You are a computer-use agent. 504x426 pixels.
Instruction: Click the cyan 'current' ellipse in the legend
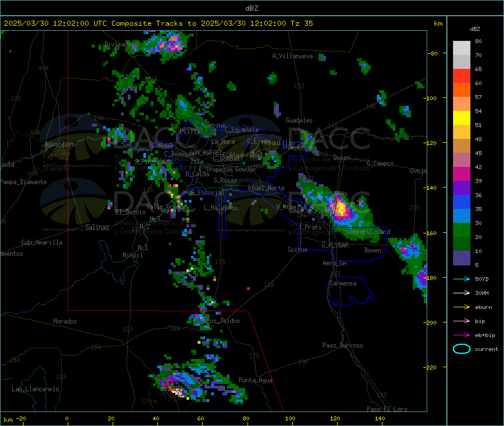tap(461, 349)
